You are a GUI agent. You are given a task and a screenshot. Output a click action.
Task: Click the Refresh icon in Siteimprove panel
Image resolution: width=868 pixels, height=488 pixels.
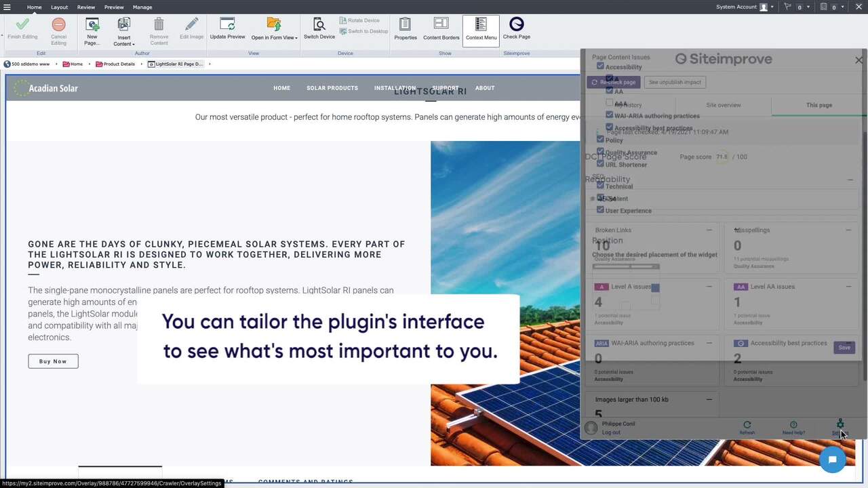747,425
